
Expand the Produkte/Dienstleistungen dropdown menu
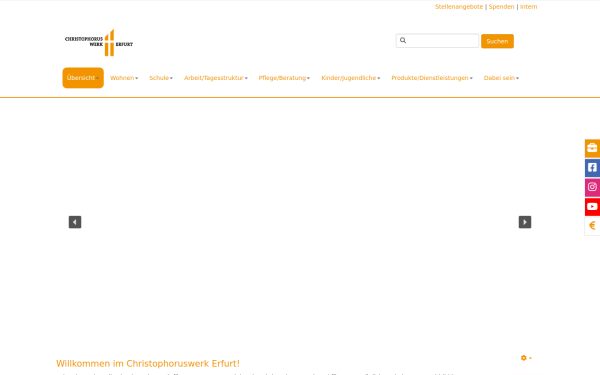[432, 78]
